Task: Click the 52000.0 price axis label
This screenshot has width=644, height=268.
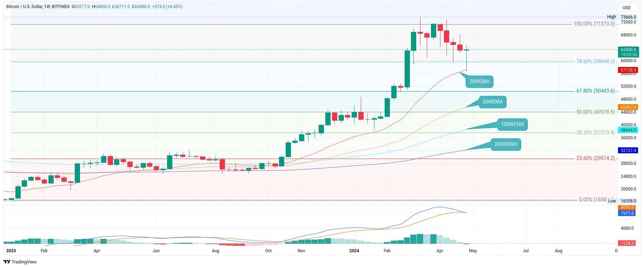Action: 628,86
